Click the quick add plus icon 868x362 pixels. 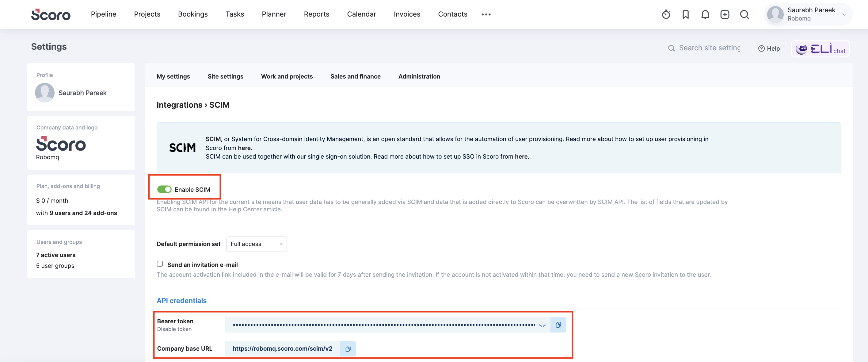pyautogui.click(x=725, y=14)
